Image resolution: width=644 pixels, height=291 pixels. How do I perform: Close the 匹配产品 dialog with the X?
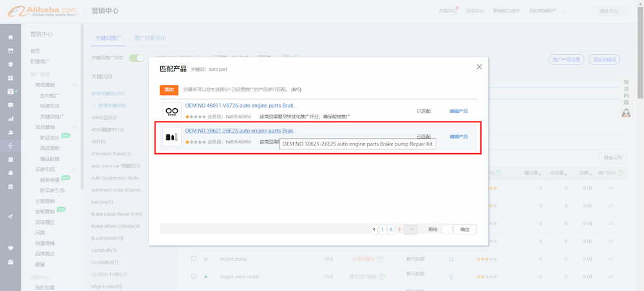(479, 67)
